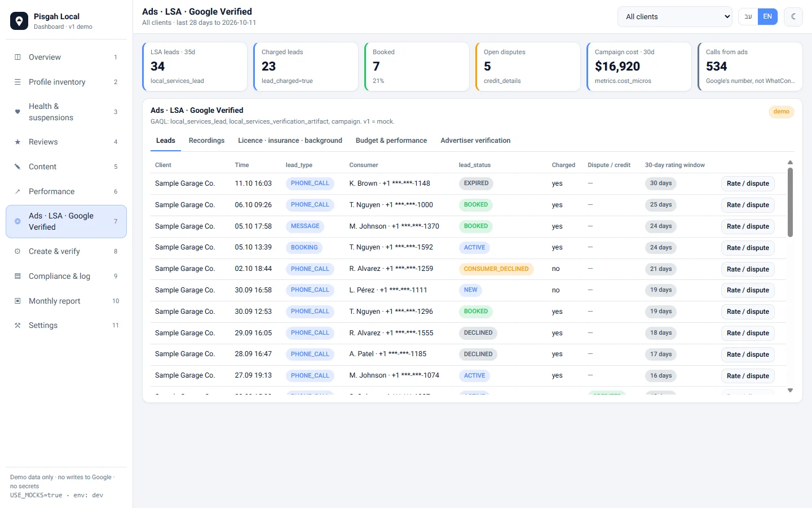
Task: Click the Reviews star icon
Action: click(17, 142)
